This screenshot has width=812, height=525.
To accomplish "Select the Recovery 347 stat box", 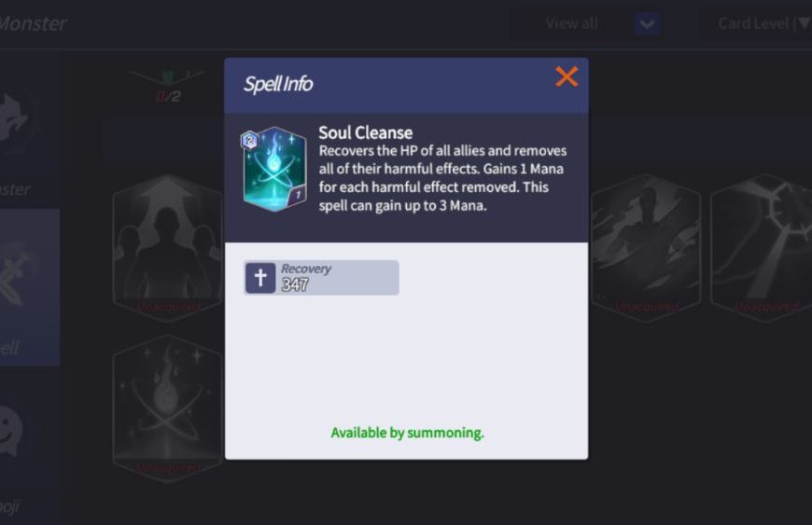I will click(x=321, y=278).
